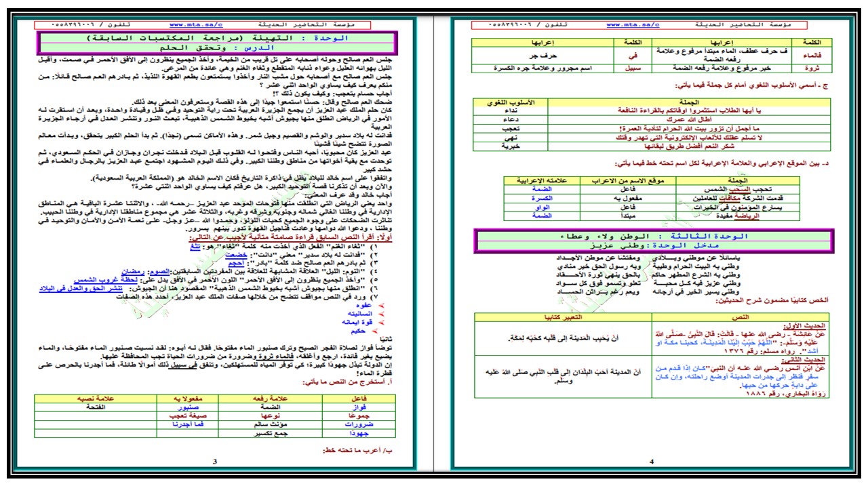Image resolution: width=868 pixels, height=488 pixels.
Task: Select the style cell "خبرية"
Action: coord(511,146)
